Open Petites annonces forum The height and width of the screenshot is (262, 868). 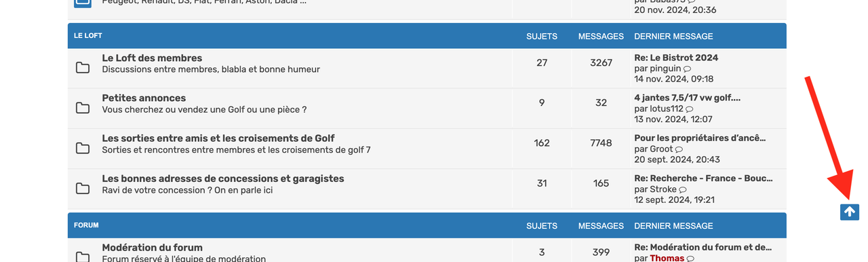(x=144, y=98)
